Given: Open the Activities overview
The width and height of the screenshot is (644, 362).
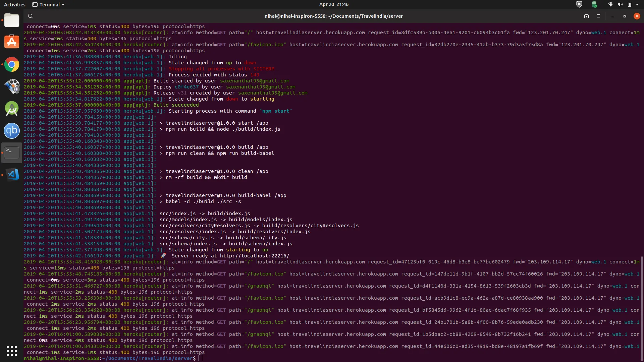Looking at the screenshot, I should [x=14, y=4].
